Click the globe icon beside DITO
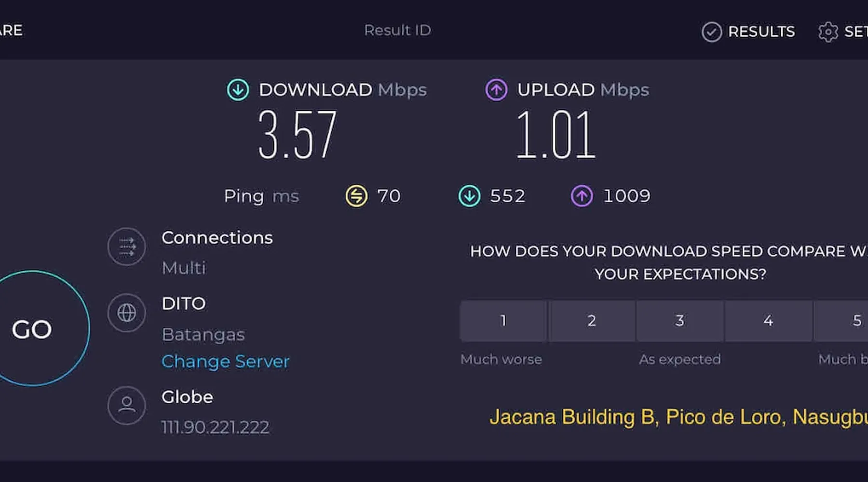Image resolution: width=868 pixels, height=482 pixels. (x=126, y=313)
